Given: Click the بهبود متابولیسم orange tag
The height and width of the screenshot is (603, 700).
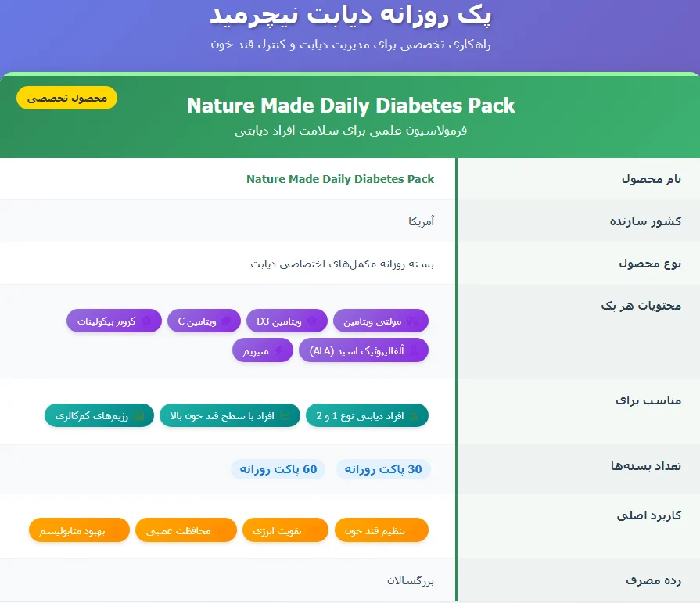Looking at the screenshot, I should pos(77,530).
